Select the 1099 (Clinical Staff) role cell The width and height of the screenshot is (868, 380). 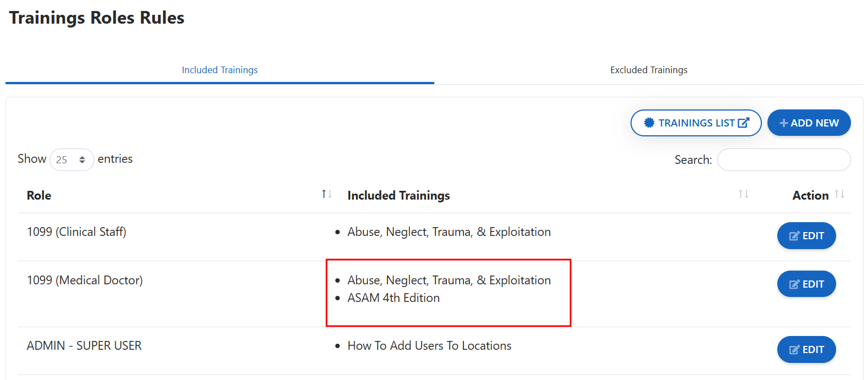tap(76, 232)
